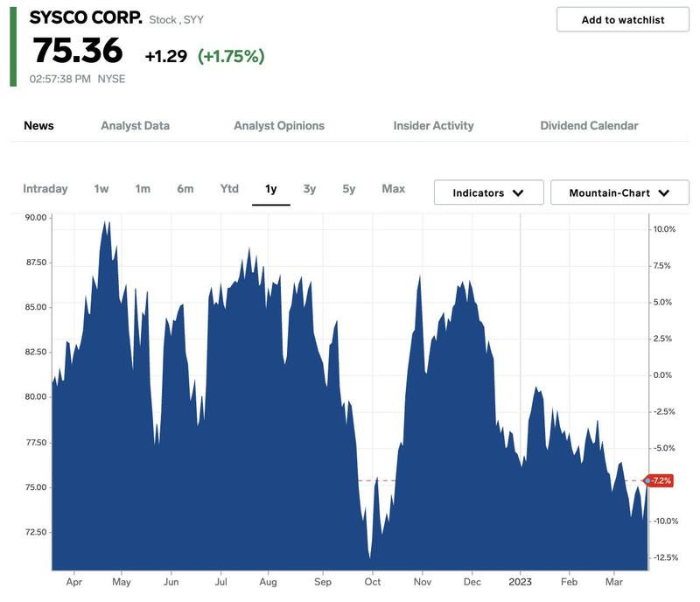Click the 87.50 price axis label
This screenshot has height=602, width=700.
(x=36, y=262)
